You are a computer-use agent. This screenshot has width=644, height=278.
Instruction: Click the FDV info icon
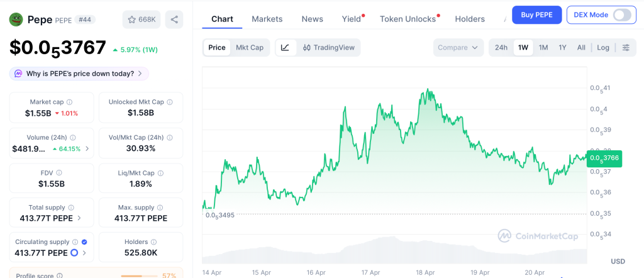pos(59,172)
